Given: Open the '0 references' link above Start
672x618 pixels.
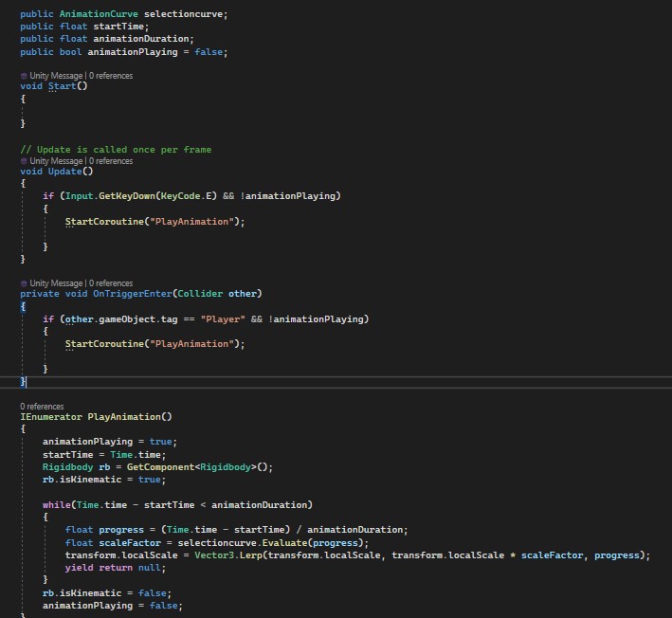Looking at the screenshot, I should [111, 75].
